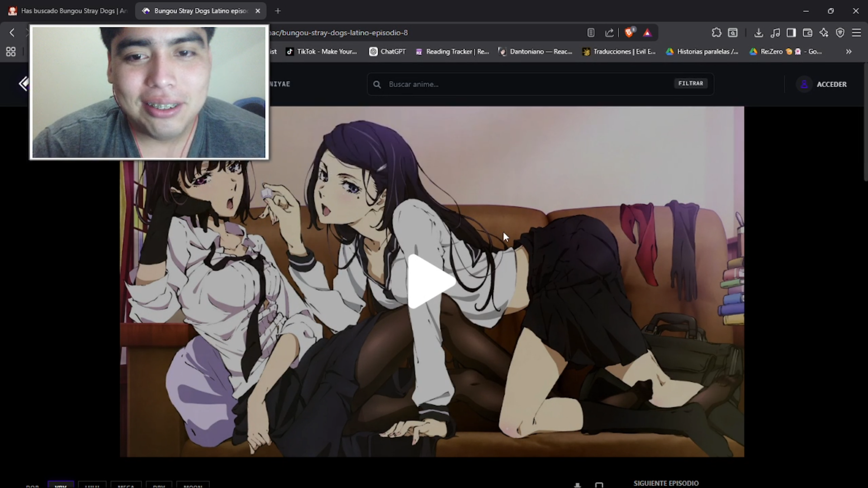Click the user avatar icon beside ACCEDER
The image size is (868, 488).
(x=804, y=84)
